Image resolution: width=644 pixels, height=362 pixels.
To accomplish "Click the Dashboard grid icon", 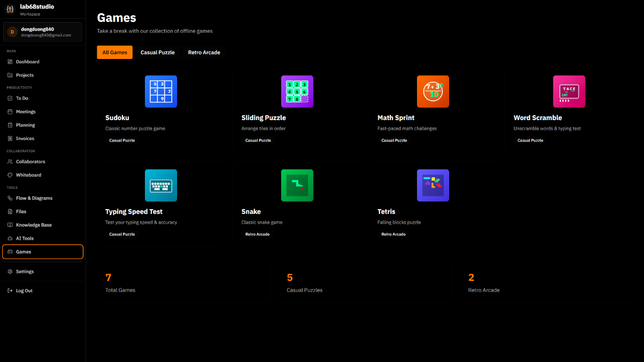I will pos(10,62).
